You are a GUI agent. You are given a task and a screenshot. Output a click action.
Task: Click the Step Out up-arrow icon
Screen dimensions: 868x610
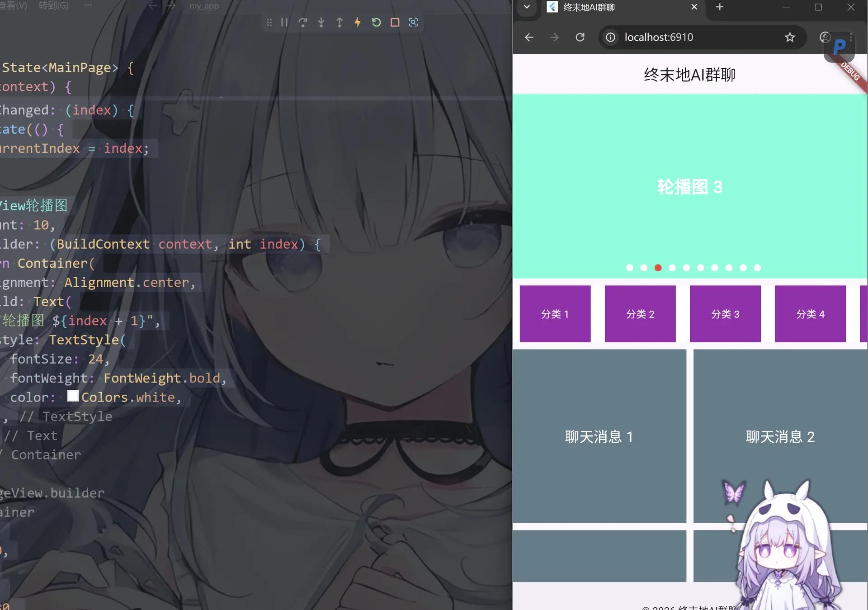(340, 22)
